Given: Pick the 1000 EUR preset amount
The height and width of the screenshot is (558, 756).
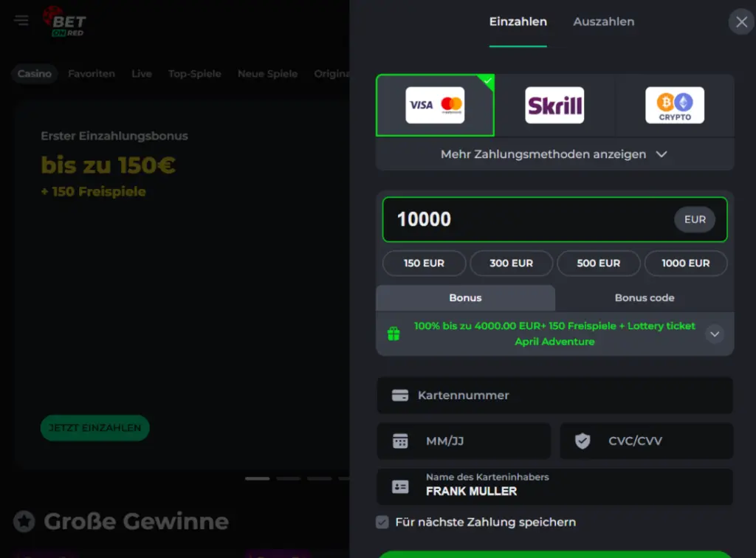Looking at the screenshot, I should (x=686, y=263).
